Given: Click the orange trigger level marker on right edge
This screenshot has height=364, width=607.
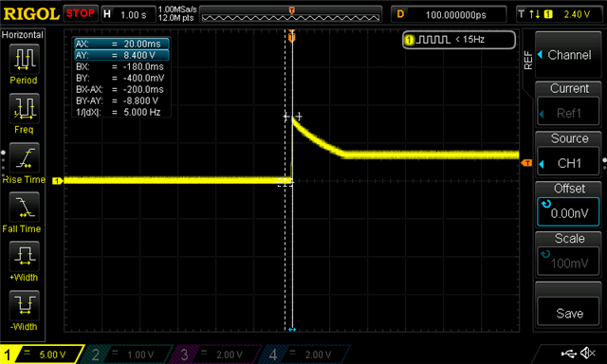Looking at the screenshot, I should point(526,163).
